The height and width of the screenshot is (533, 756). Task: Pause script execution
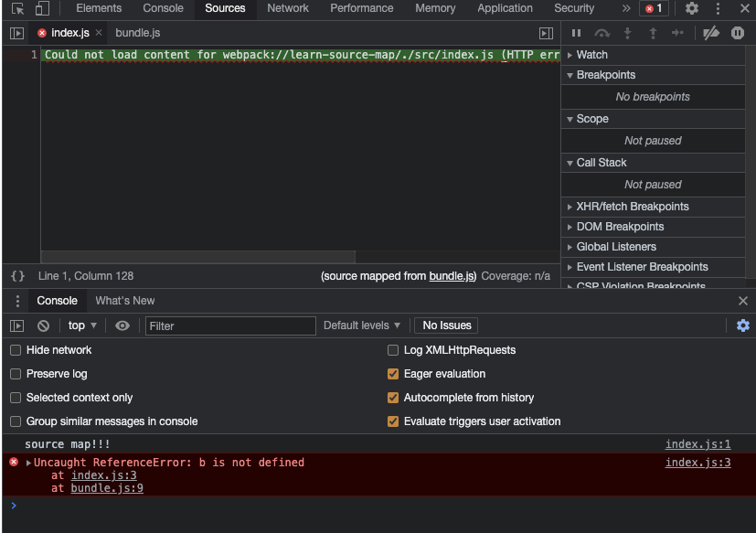[576, 33]
